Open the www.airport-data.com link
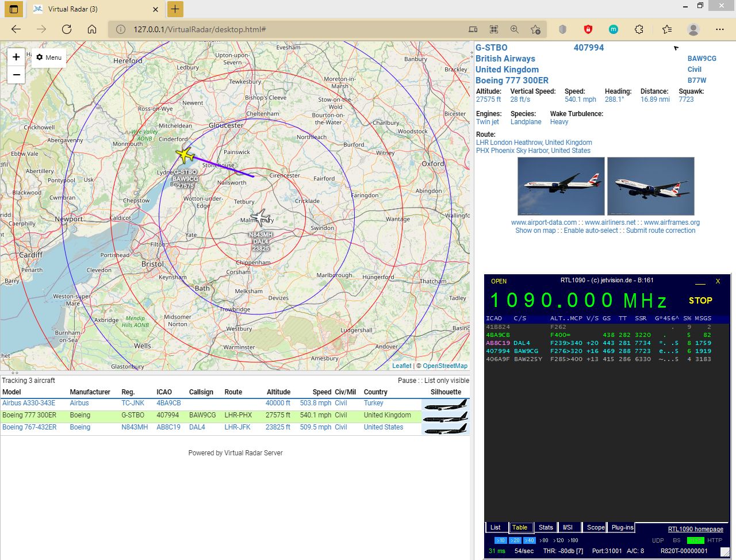Screen dimensions: 736x560 coord(544,223)
